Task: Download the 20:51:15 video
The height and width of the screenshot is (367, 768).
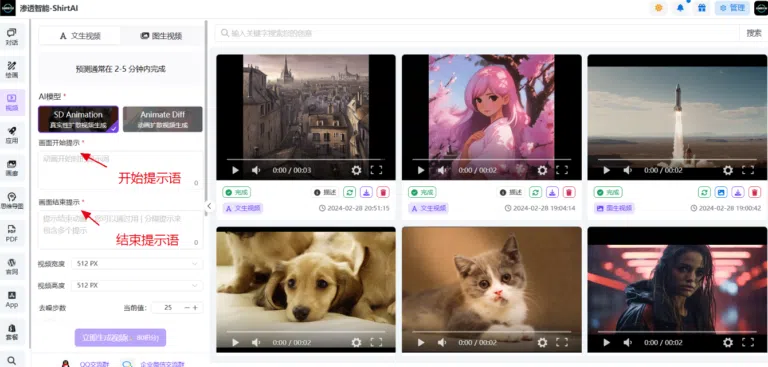Action: point(366,193)
